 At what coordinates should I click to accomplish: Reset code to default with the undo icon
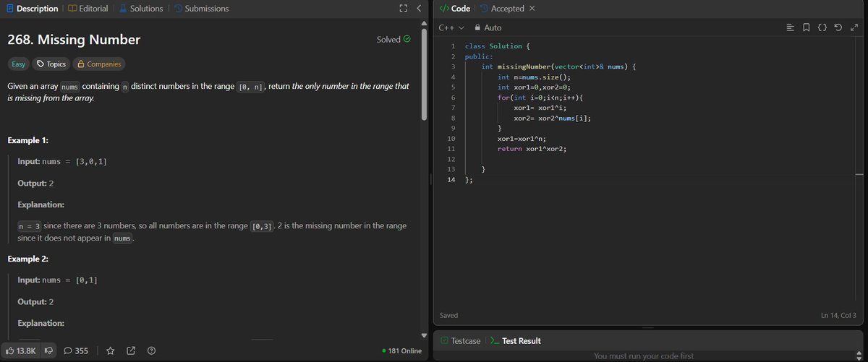pos(838,27)
